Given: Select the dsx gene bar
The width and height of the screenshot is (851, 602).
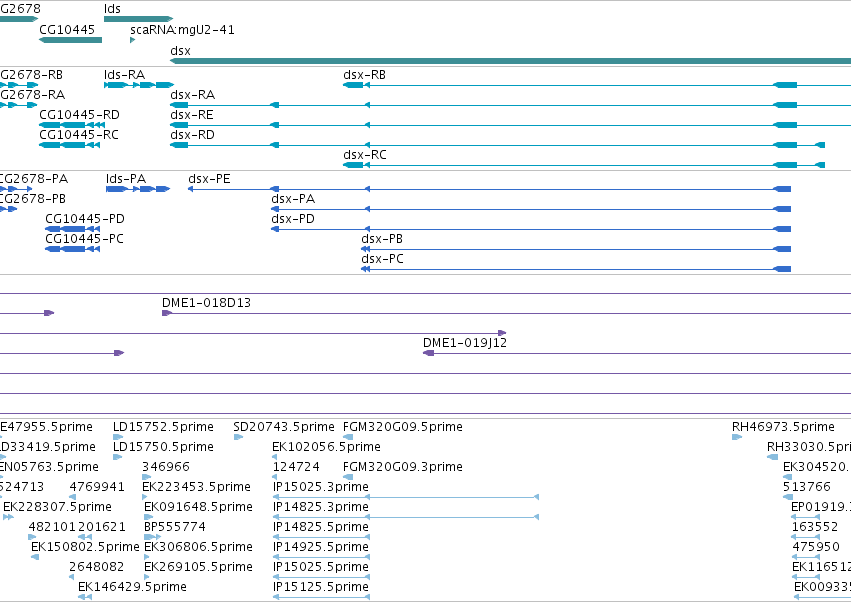Looking at the screenshot, I should click(510, 61).
